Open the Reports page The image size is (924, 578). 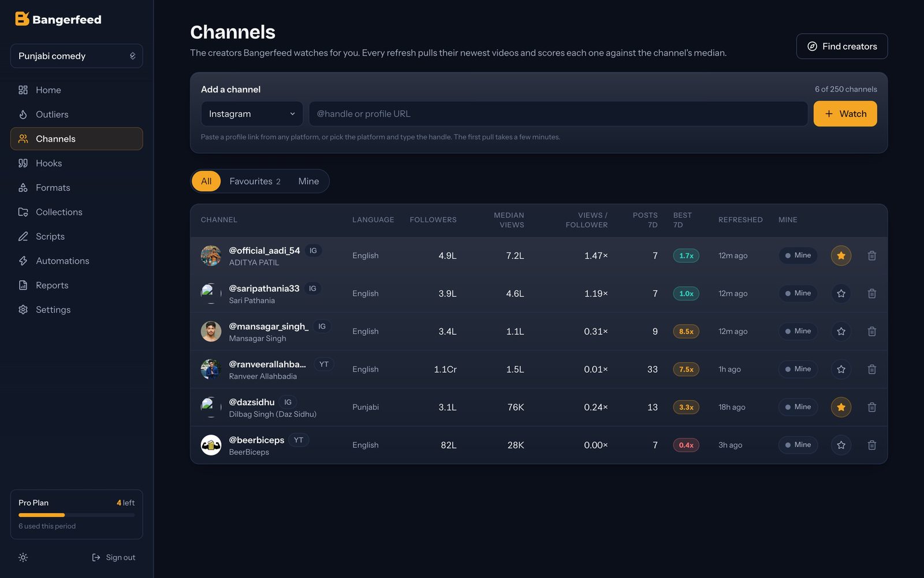76,286
